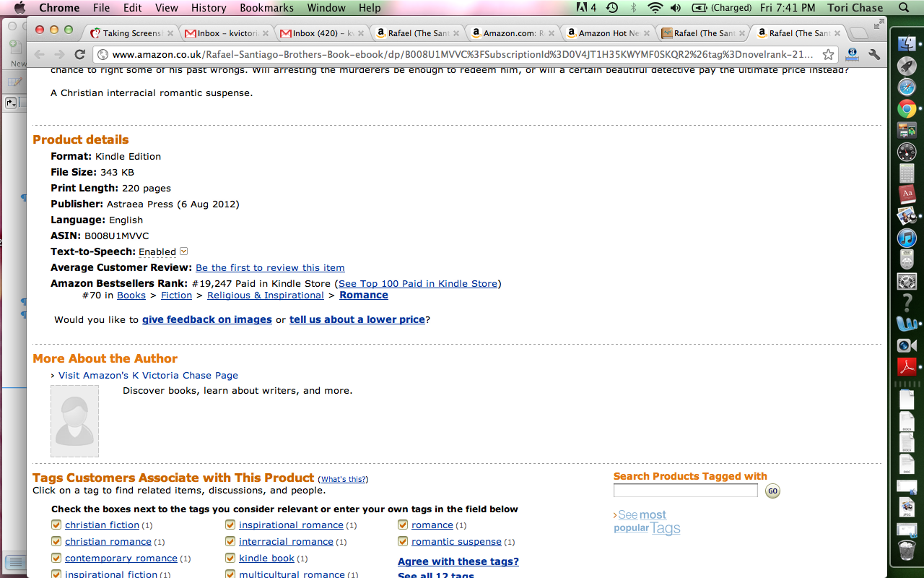Open 'See Top 100 Paid in Kindle Store'
The width and height of the screenshot is (924, 578).
tap(418, 284)
